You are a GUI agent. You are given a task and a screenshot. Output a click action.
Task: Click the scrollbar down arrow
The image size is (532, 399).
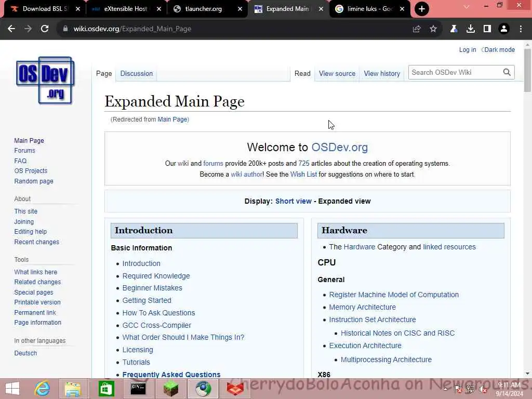527,374
